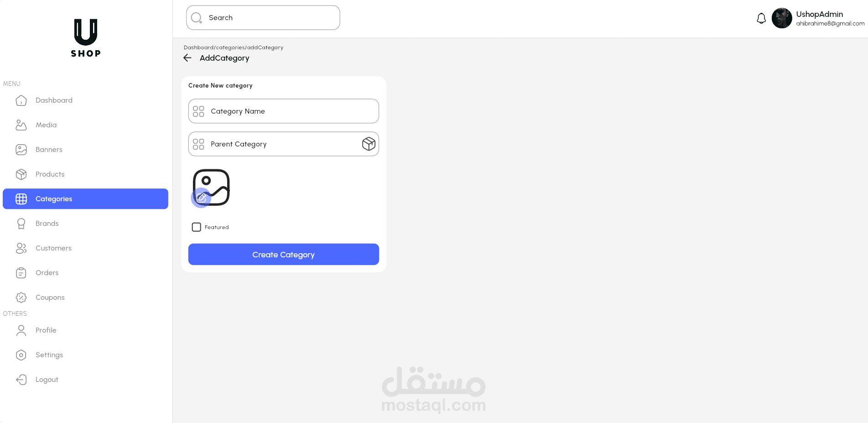Click the back arrow beside AddCategory
868x423 pixels.
[187, 58]
